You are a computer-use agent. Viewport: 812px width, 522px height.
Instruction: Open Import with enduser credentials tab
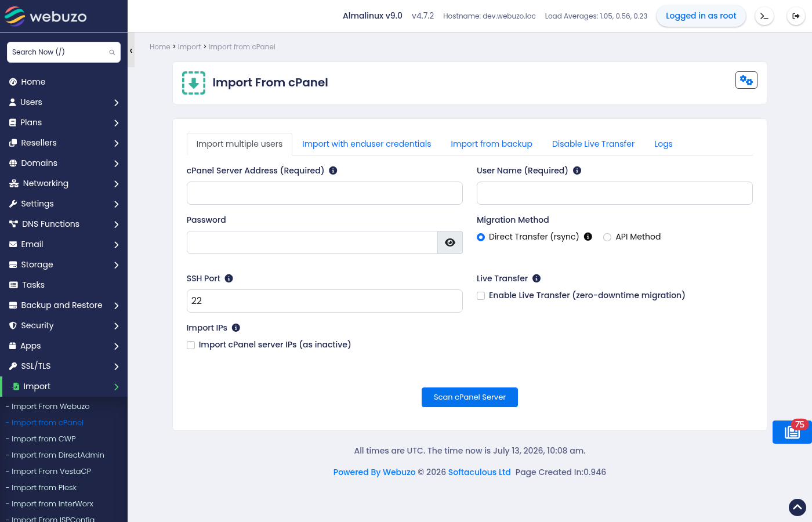tap(367, 144)
